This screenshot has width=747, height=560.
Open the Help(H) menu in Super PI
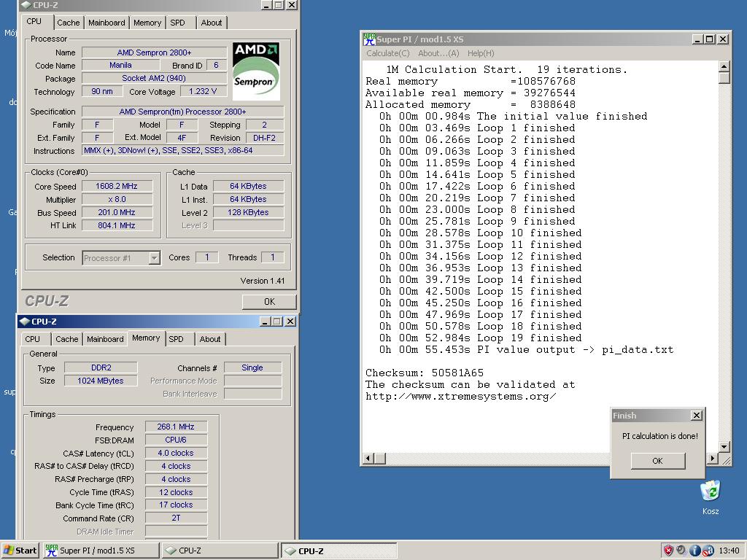click(481, 53)
